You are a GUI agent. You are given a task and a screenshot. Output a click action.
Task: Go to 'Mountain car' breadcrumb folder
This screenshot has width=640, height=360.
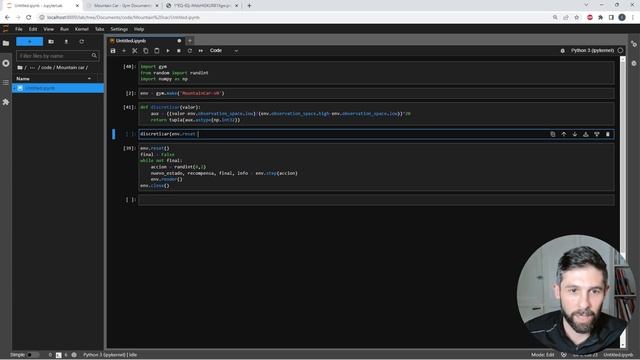(x=70, y=67)
